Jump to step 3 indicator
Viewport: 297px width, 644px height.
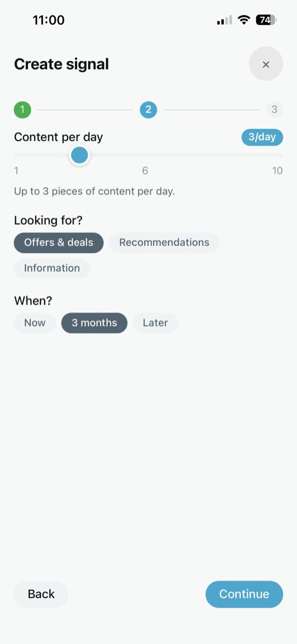[x=274, y=110]
